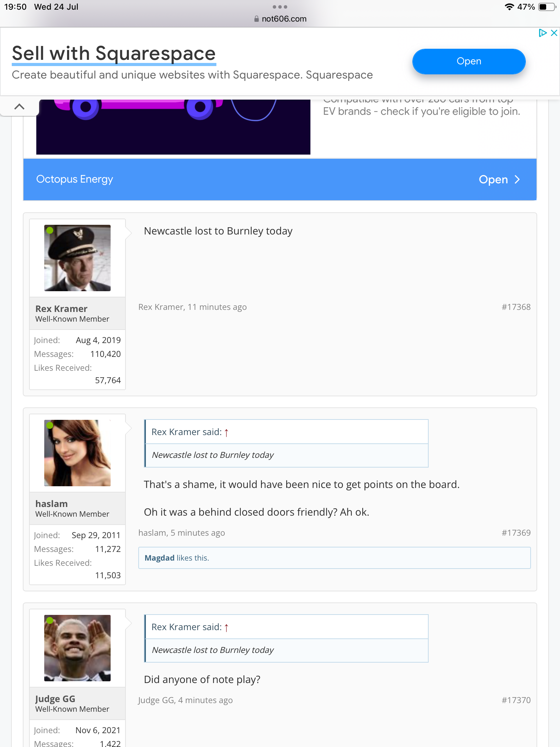Viewport: 560px width, 747px height.
Task: Open haslam username below avatar
Action: (52, 504)
